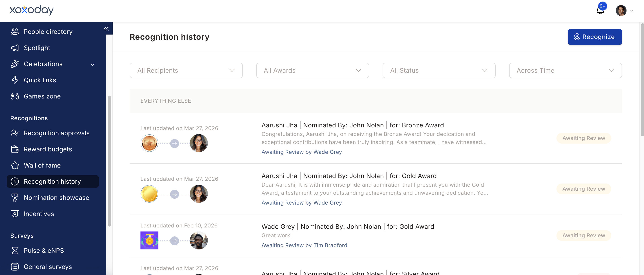Open the user profile avatar menu

tap(621, 11)
